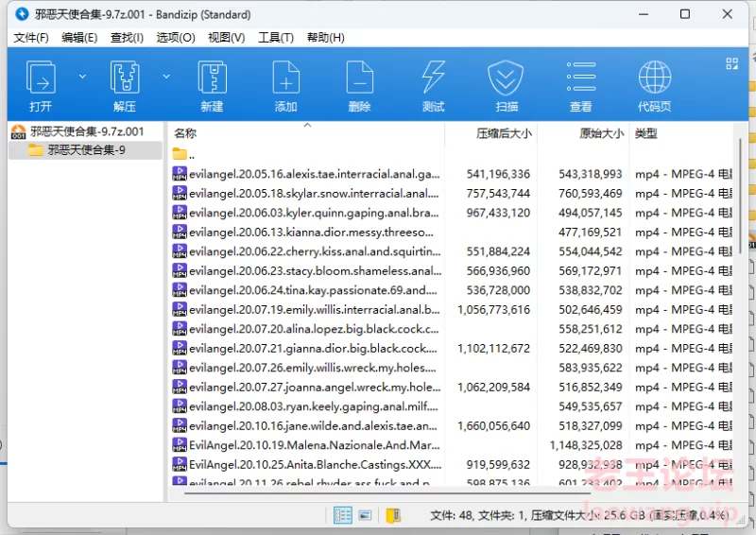Open the Help (帮助) menu
Viewport: 756px width, 535px height.
325,38
